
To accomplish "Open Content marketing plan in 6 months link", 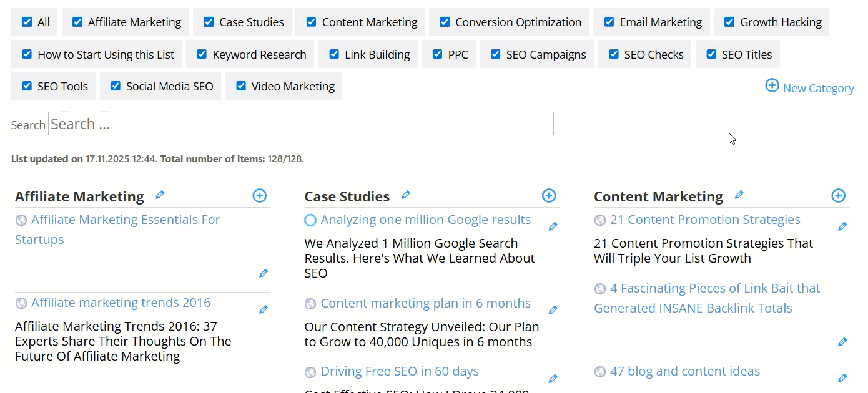I will tap(426, 304).
